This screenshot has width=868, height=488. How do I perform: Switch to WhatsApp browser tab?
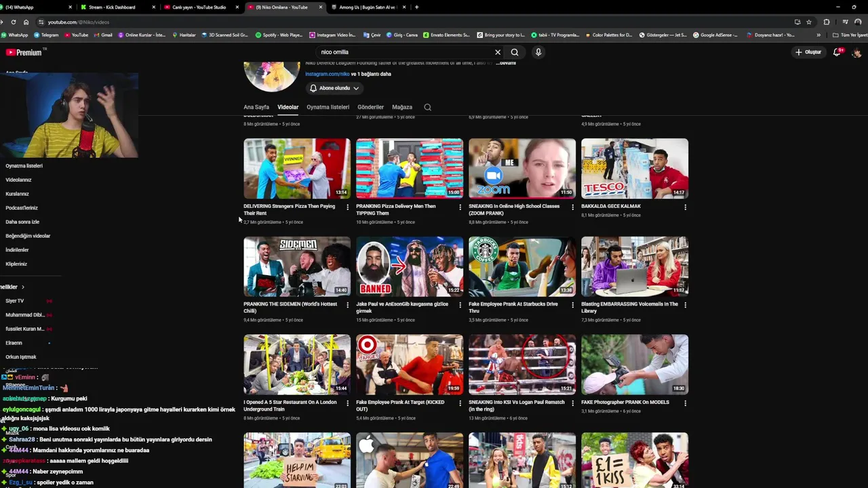35,7
